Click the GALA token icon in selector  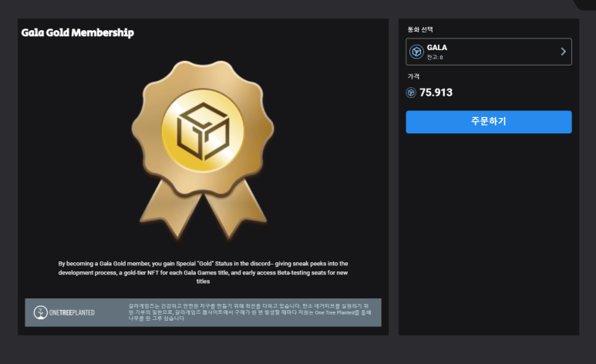[416, 52]
